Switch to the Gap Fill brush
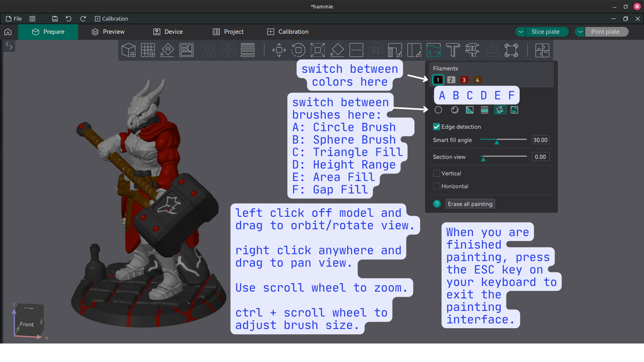 click(x=514, y=109)
